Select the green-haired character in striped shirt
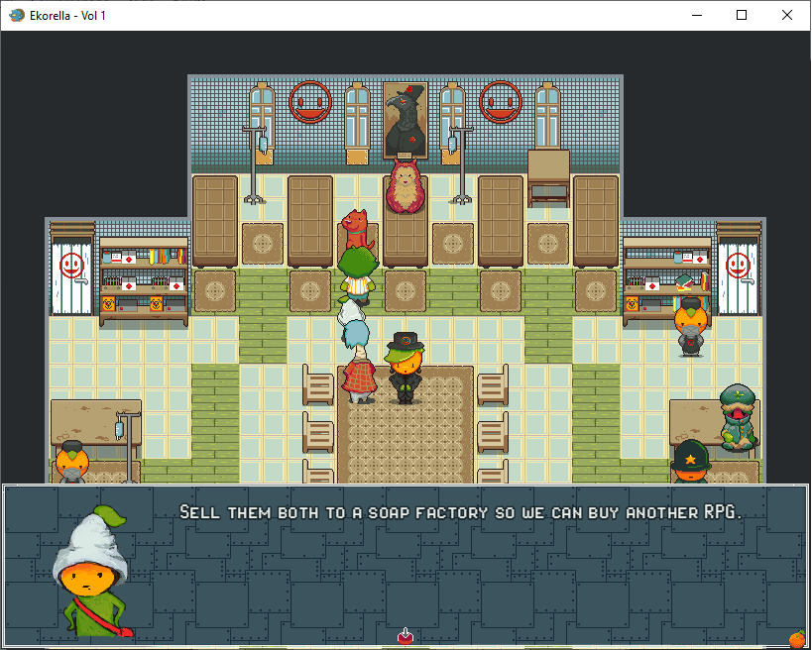812x650 pixels. click(x=357, y=275)
